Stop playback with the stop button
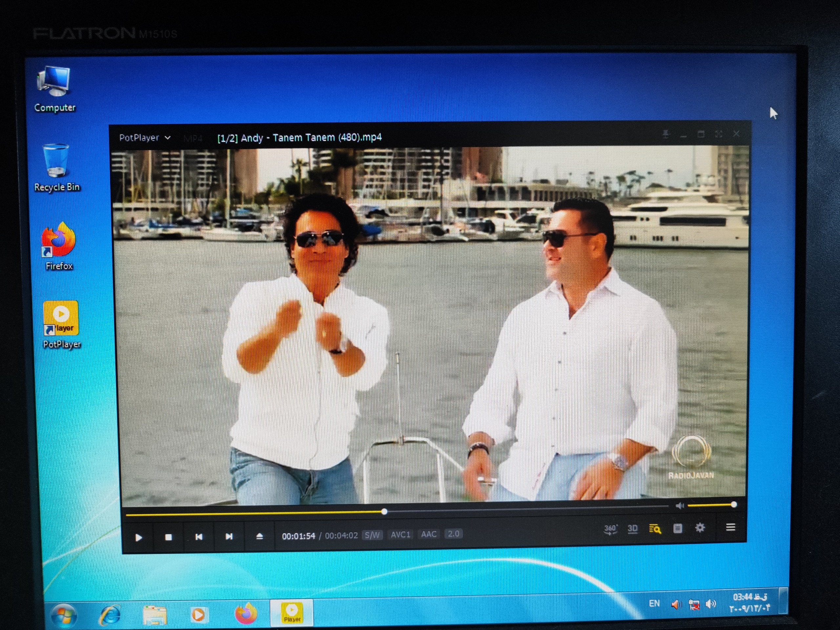Screen dimensions: 840x630 click(x=169, y=537)
